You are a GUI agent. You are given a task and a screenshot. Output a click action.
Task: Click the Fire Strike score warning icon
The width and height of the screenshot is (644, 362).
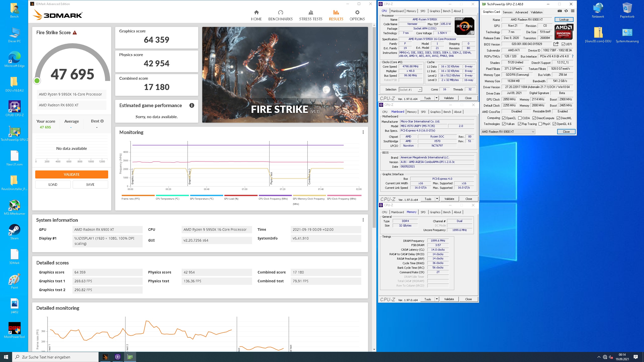[x=75, y=33]
